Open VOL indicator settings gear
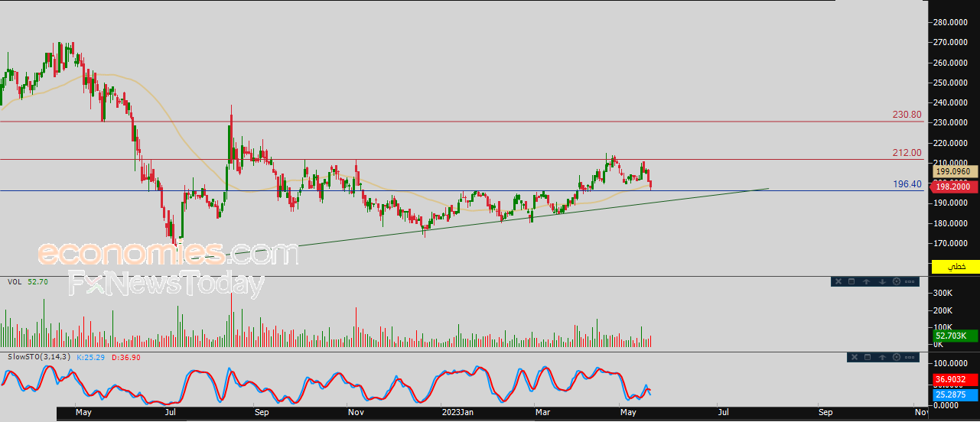The width and height of the screenshot is (980, 422). point(897,281)
